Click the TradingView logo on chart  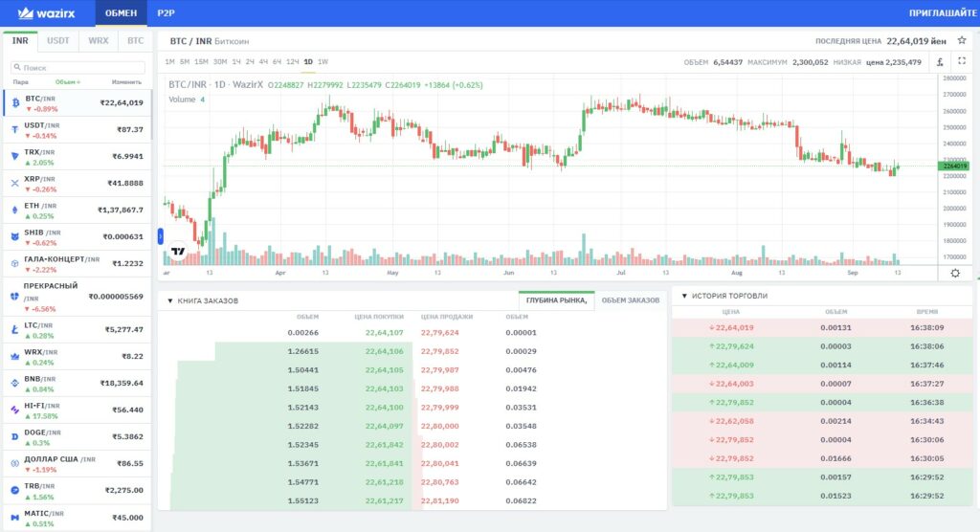pos(178,252)
